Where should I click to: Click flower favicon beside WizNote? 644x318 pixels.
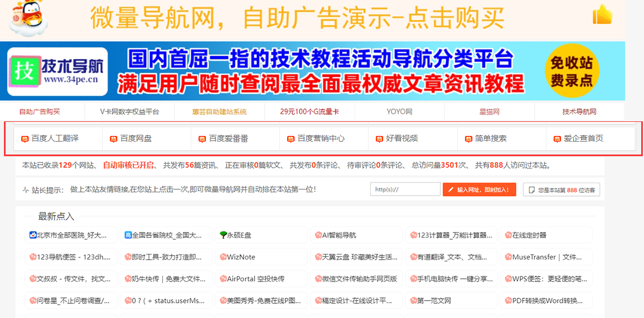pyautogui.click(x=223, y=257)
